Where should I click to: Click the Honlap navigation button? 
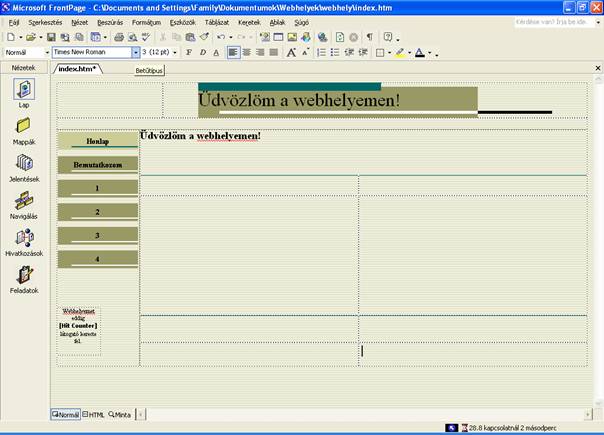click(98, 141)
